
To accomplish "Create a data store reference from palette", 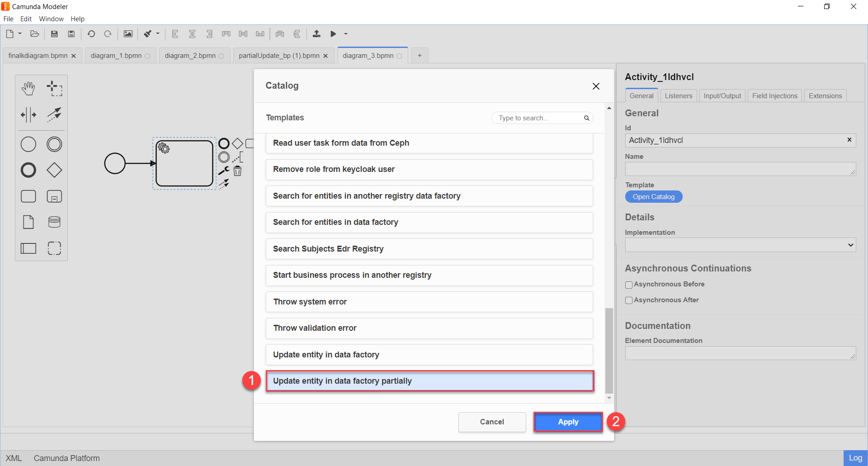I will pos(54,222).
